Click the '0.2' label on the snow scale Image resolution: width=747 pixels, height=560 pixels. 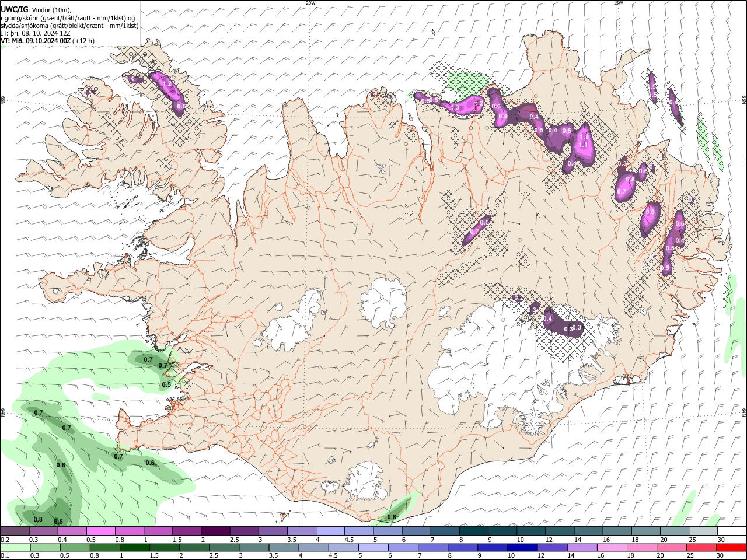(5, 540)
